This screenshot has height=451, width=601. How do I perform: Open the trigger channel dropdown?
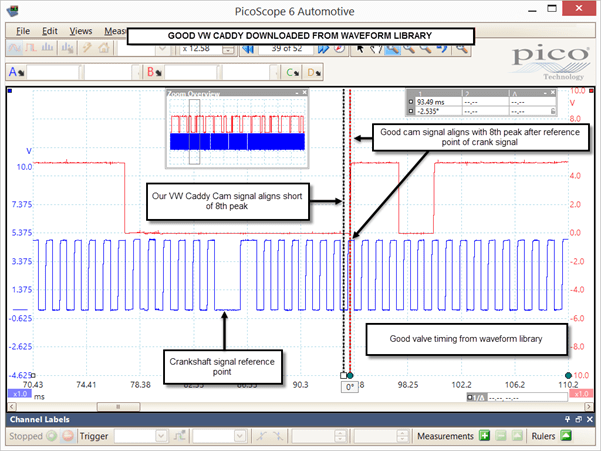(x=240, y=436)
